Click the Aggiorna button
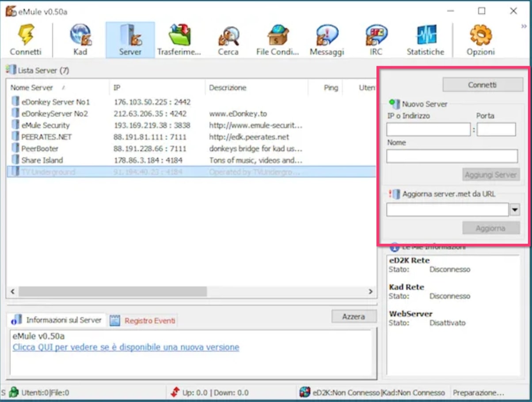Viewport: 532px width, 402px height. coord(490,228)
